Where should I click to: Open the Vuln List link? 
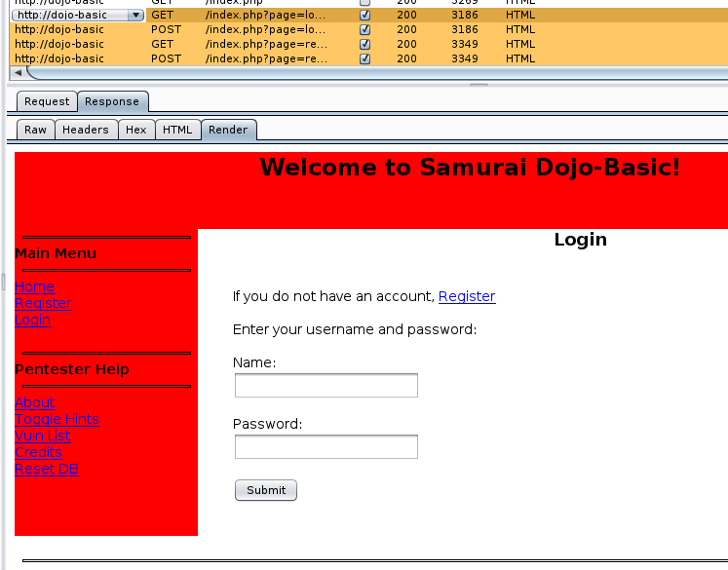(43, 436)
